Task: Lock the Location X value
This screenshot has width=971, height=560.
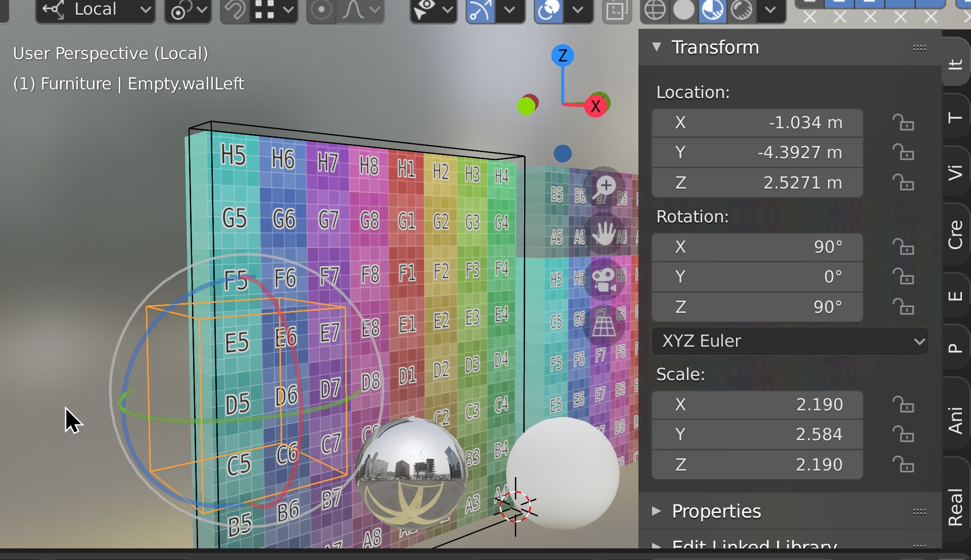Action: tap(903, 123)
